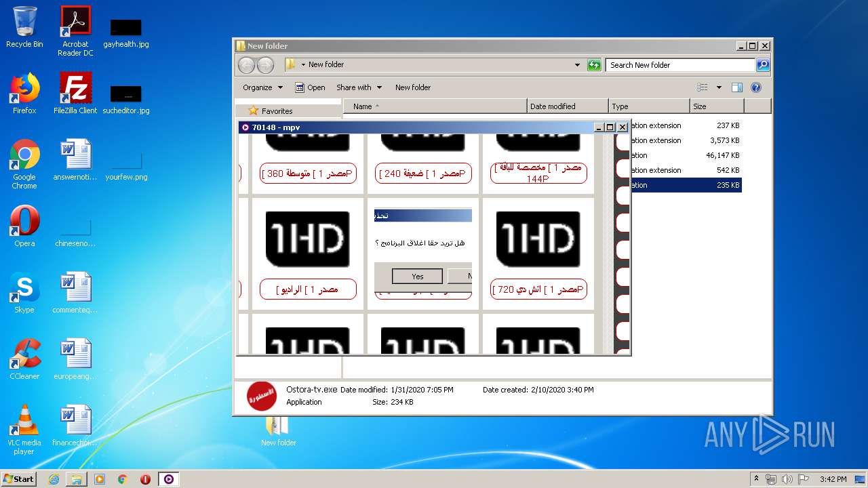Select the اتش دي 720 source button
Image resolution: width=868 pixels, height=488 pixels.
(538, 289)
